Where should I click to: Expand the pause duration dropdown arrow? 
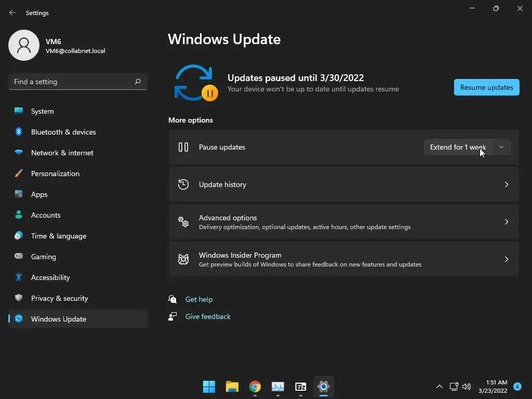501,147
